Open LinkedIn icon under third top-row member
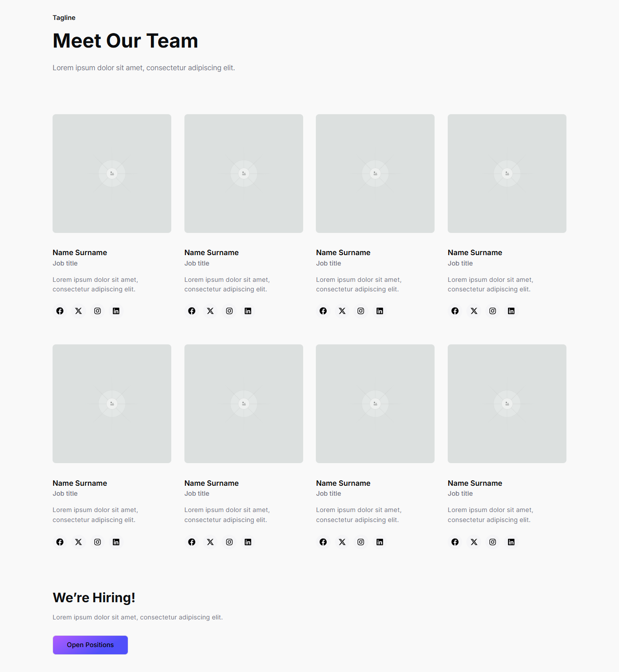The image size is (619, 672). click(380, 311)
